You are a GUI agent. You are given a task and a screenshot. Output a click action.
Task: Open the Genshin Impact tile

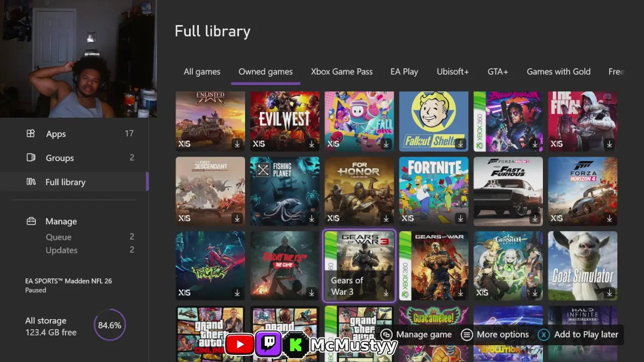[508, 265]
